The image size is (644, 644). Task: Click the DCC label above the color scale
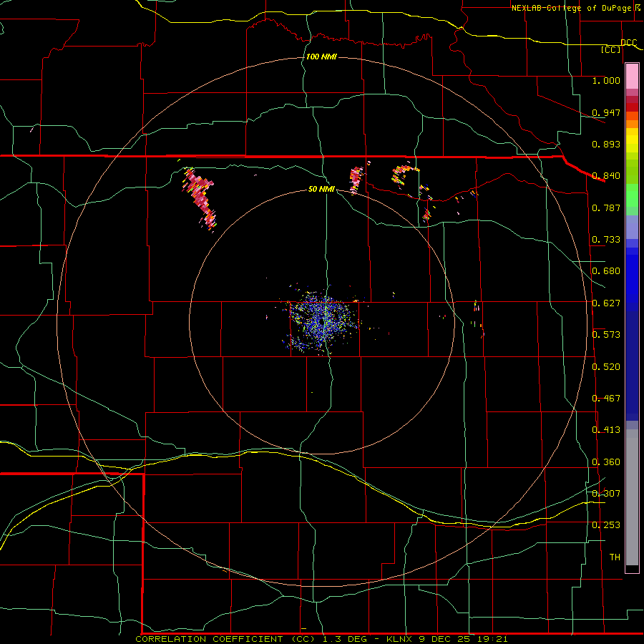coord(629,42)
